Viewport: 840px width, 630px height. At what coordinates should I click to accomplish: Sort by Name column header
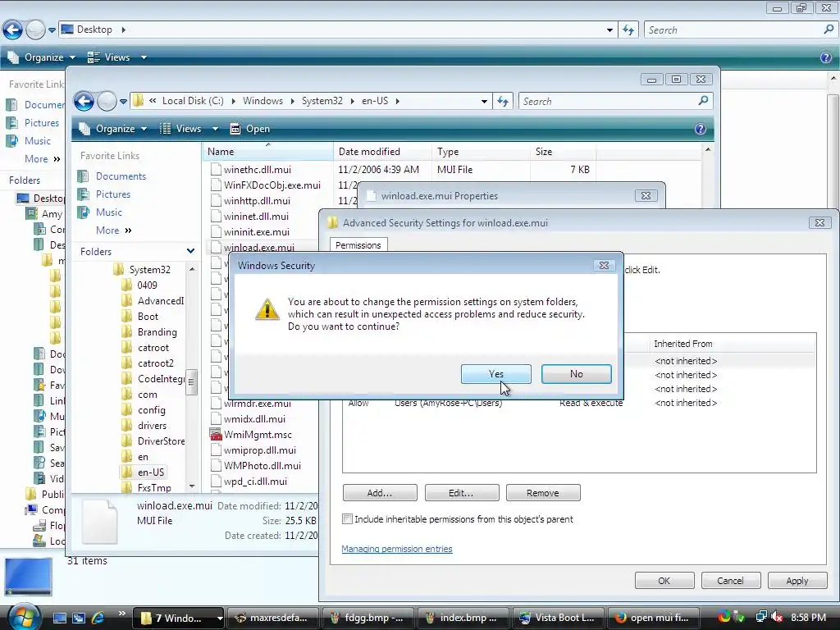(x=268, y=152)
